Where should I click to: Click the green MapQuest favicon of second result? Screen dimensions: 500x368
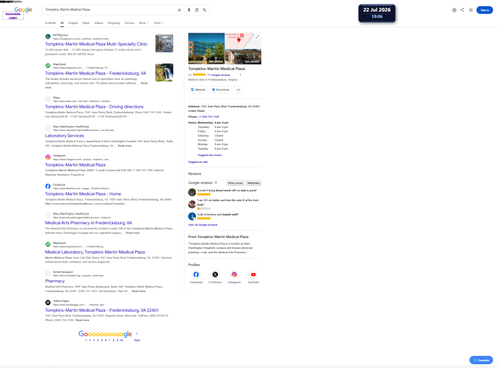tap(48, 66)
